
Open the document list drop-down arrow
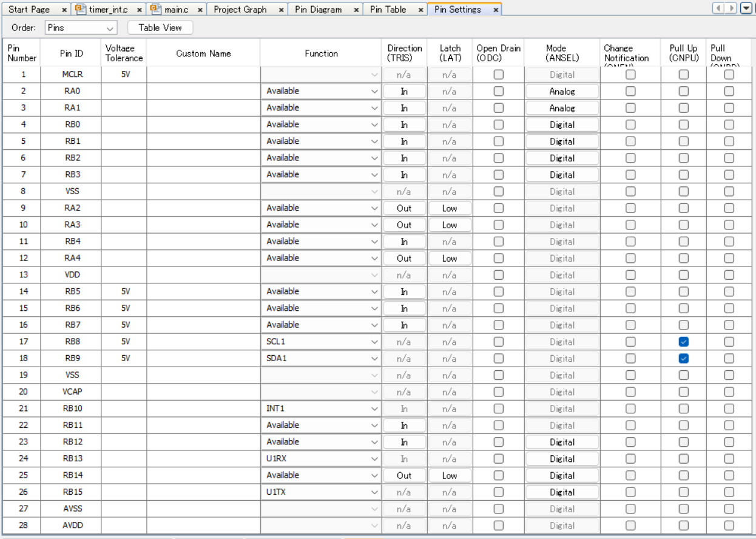746,8
